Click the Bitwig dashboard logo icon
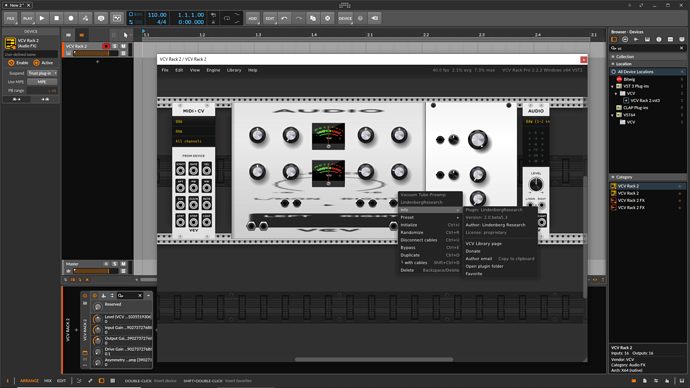 click(x=345, y=5)
